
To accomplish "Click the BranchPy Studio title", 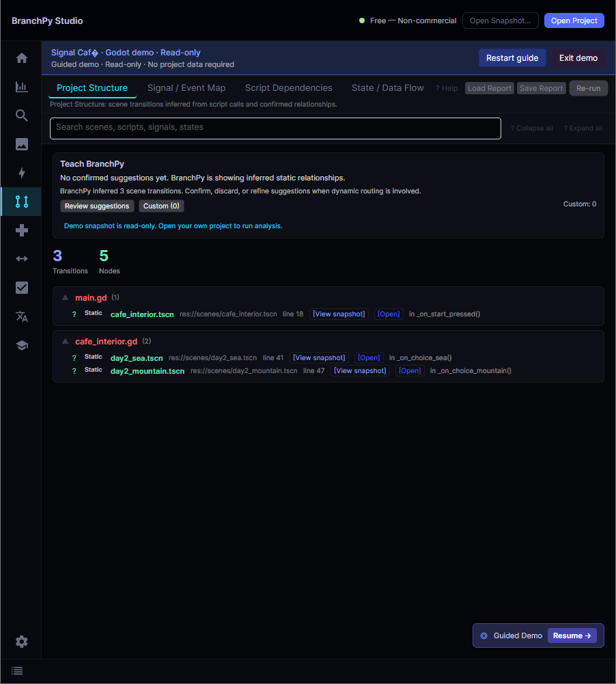I will tap(47, 21).
